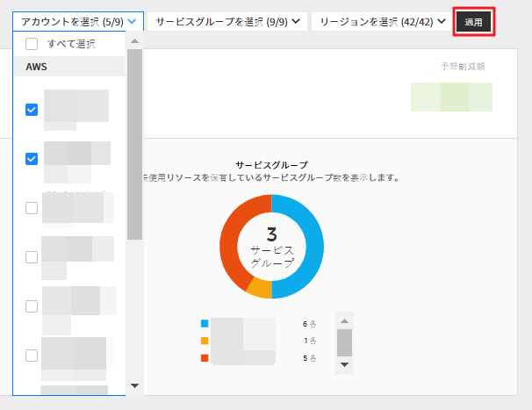This screenshot has width=532, height=410.
Task: Click the account list scrollbar thumb
Action: tap(134, 145)
